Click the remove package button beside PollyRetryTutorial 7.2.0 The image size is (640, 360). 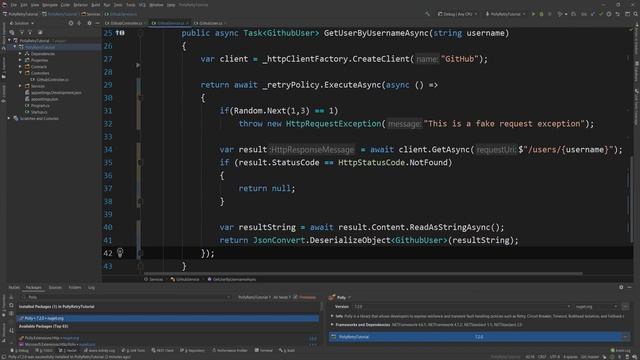(x=625, y=337)
